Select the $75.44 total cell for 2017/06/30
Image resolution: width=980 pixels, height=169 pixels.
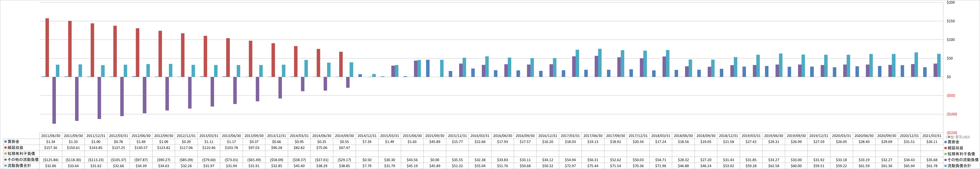coord(593,166)
